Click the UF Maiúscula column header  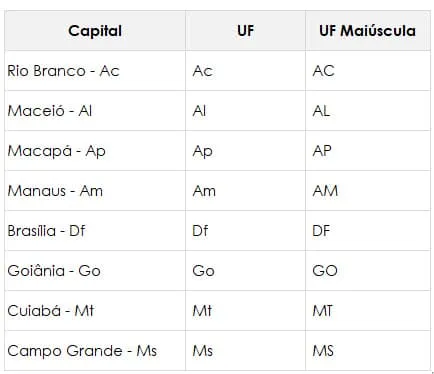point(368,31)
